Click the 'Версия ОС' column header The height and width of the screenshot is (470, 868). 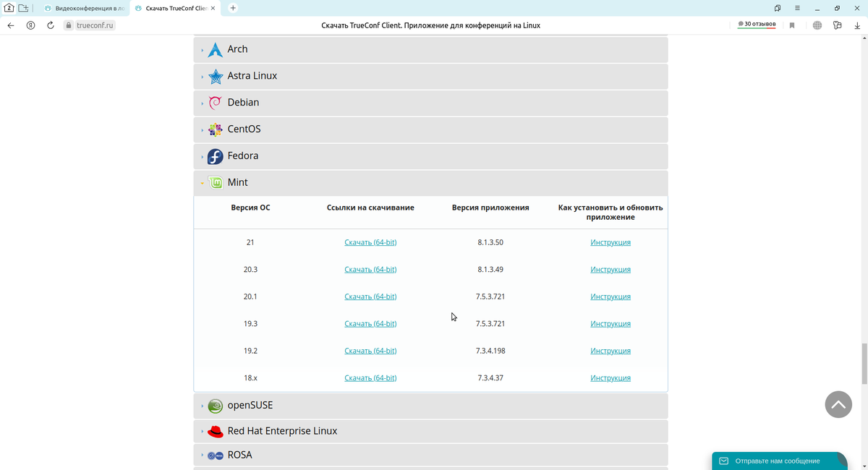click(x=250, y=208)
